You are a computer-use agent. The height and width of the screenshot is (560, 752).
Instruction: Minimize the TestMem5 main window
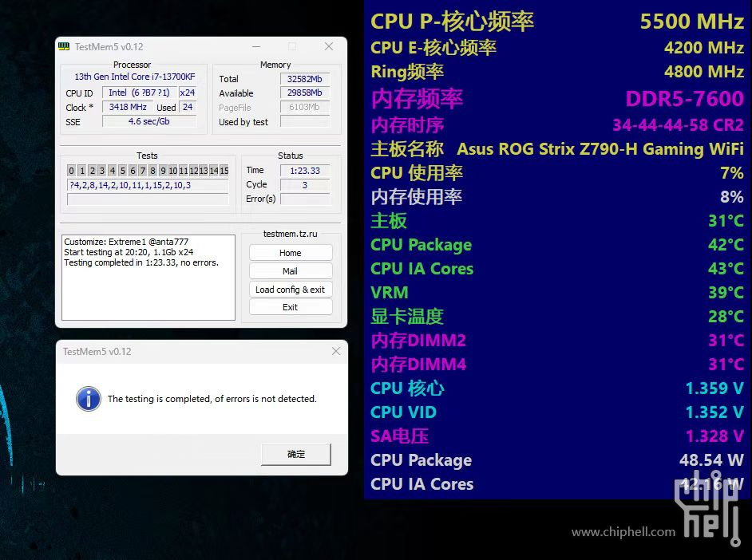pyautogui.click(x=256, y=46)
